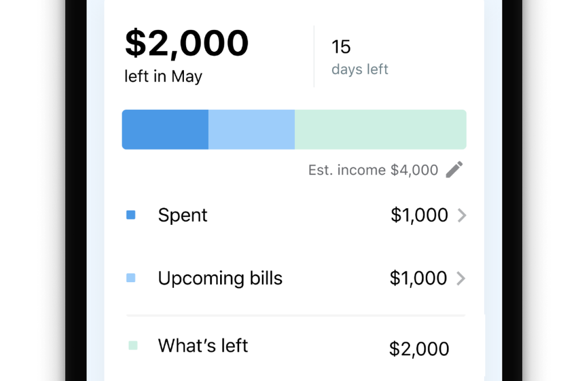The image size is (588, 381).
Task: Select the light blue segment of the budget bar
Action: point(251,130)
